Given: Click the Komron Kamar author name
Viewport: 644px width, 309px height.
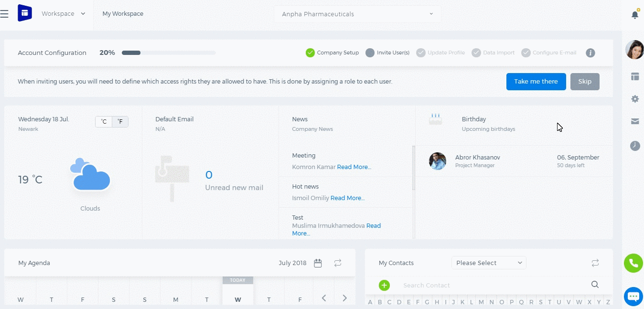Looking at the screenshot, I should 314,167.
